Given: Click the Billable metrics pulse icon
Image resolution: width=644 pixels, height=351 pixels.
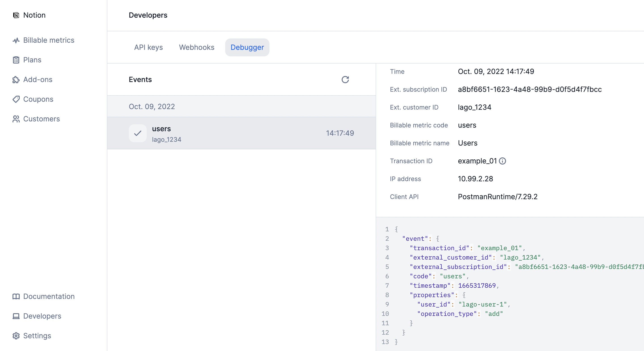Looking at the screenshot, I should tap(16, 40).
